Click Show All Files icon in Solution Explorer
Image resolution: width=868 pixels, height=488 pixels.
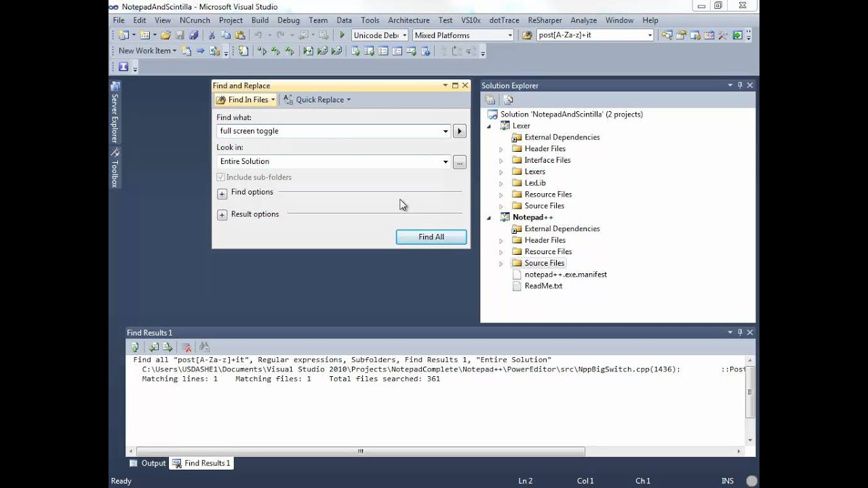pos(508,100)
